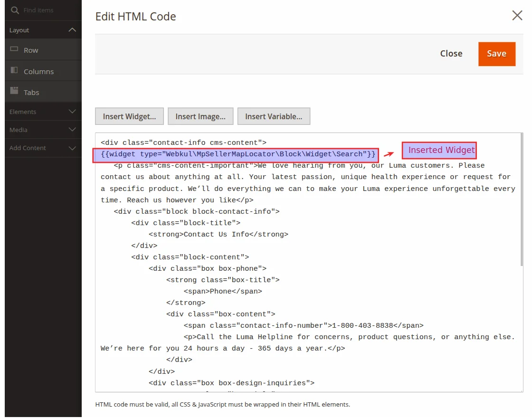Dismiss the dialog using the X
532x418 pixels.
tap(517, 15)
